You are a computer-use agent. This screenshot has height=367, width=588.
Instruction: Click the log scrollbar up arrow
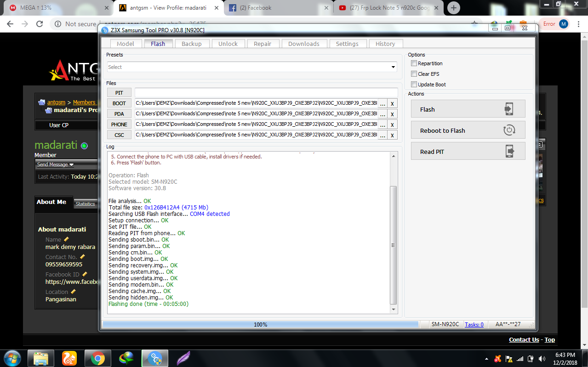(x=394, y=157)
